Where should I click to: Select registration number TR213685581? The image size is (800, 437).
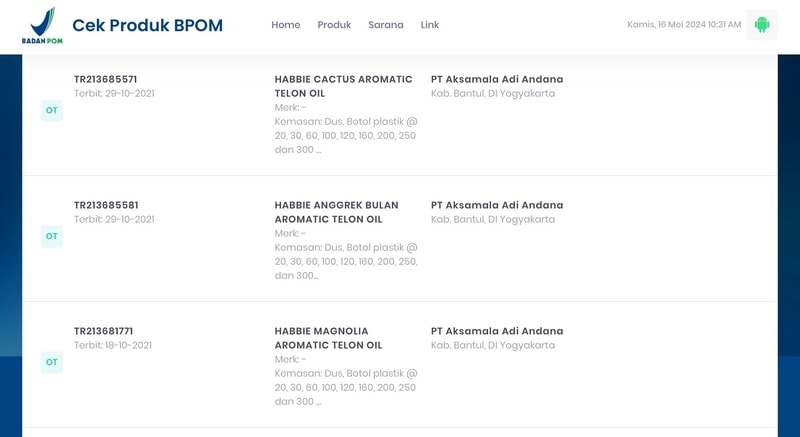click(106, 205)
